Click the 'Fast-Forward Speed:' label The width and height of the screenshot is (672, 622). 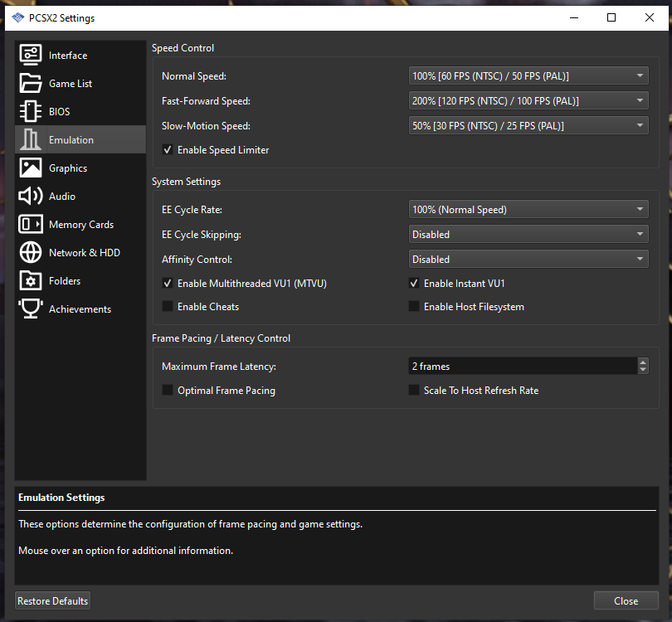click(206, 101)
